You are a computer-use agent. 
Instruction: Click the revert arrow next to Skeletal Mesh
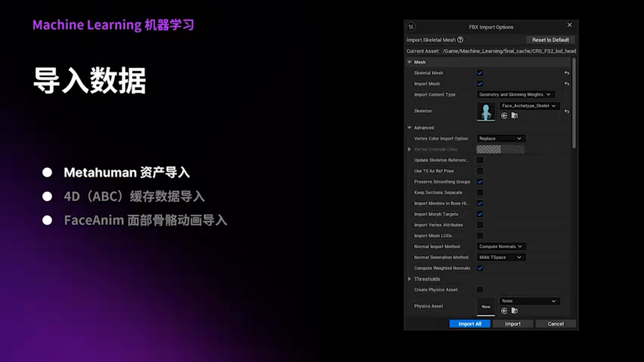point(567,73)
